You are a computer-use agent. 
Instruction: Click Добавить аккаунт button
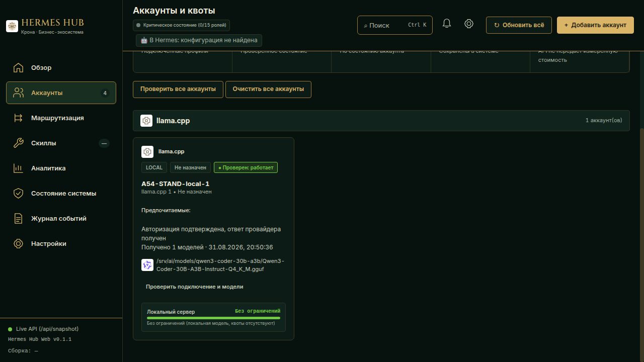[x=595, y=25]
